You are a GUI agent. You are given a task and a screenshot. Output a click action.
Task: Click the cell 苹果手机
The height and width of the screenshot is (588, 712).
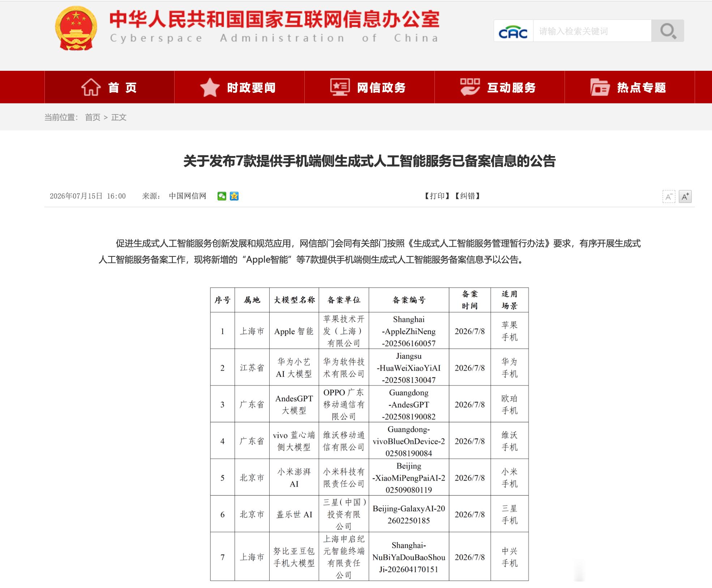click(x=510, y=331)
